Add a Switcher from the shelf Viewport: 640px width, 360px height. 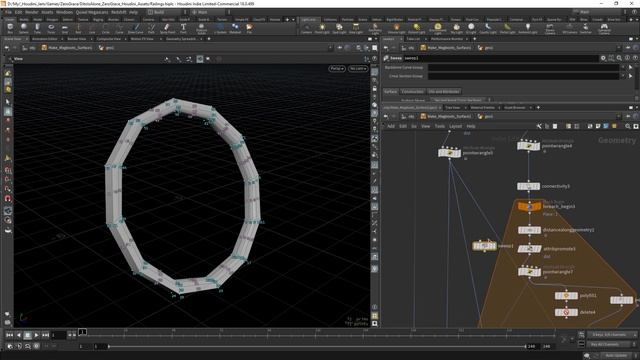586,28
